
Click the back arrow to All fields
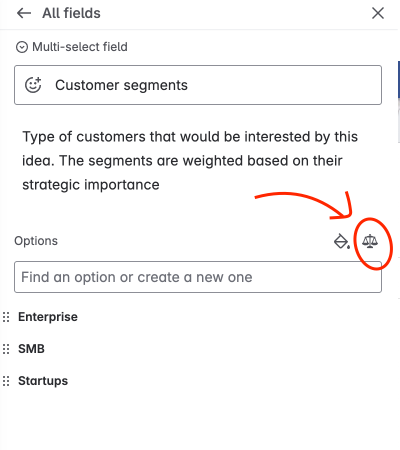[24, 13]
